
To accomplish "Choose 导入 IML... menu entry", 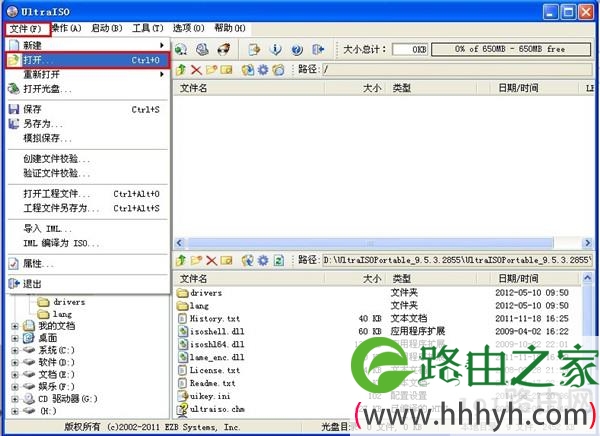I will [88, 229].
